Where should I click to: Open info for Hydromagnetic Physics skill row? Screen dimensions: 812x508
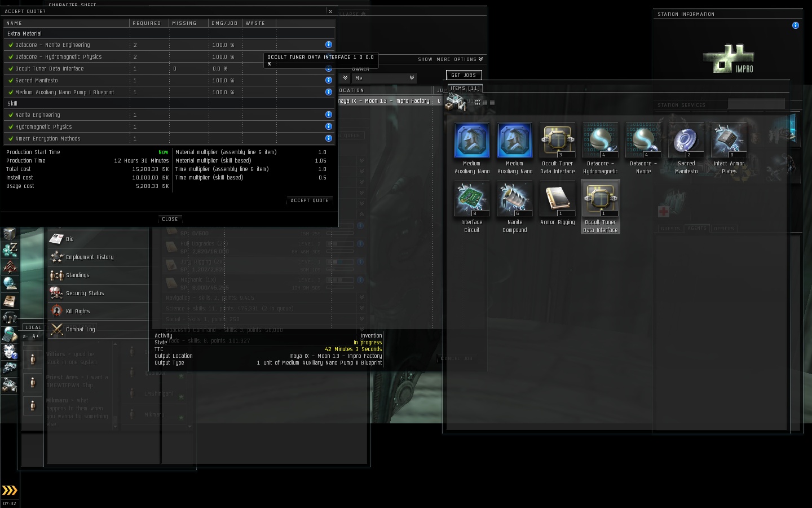[x=329, y=126]
